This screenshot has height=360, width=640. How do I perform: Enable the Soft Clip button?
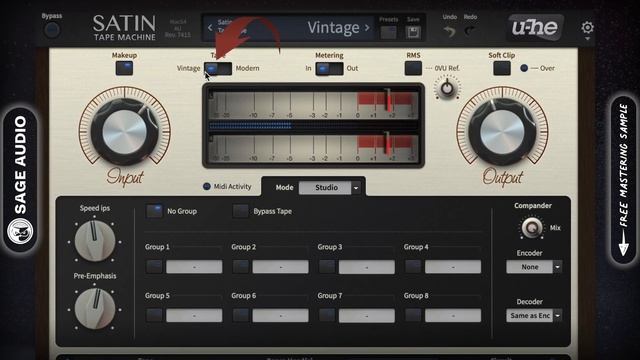click(x=502, y=68)
